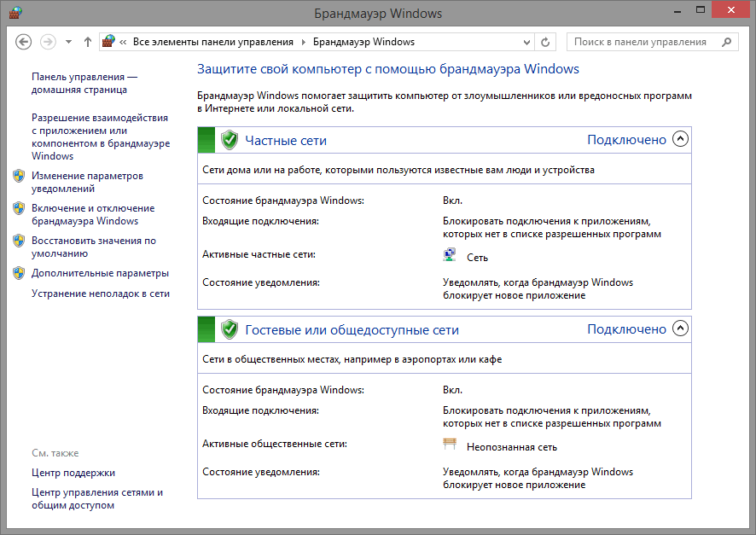The height and width of the screenshot is (535, 756).
Task: Click the firewall icon in the address bar
Action: pos(108,42)
